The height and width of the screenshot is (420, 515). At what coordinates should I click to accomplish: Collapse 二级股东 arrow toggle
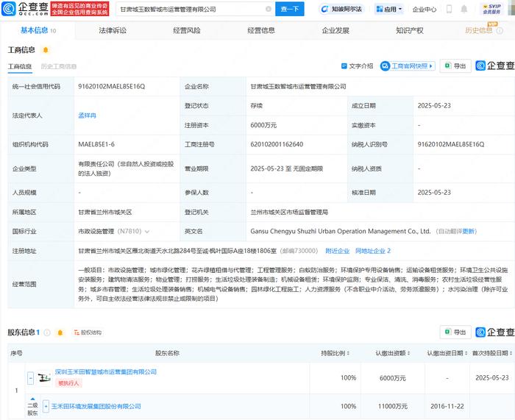(32, 399)
